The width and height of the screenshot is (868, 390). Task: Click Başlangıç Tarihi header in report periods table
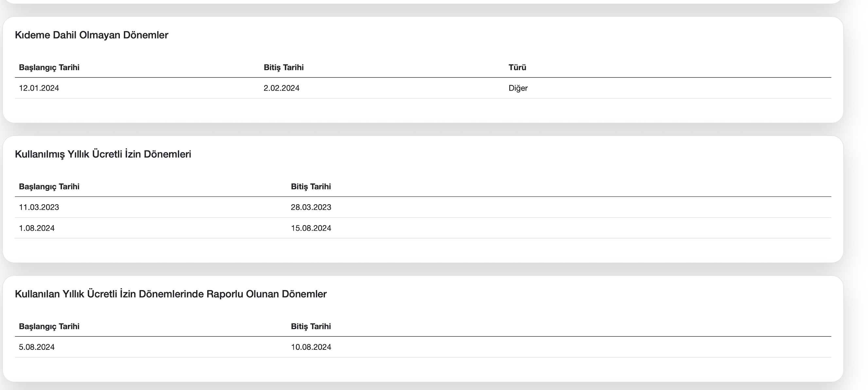(49, 326)
